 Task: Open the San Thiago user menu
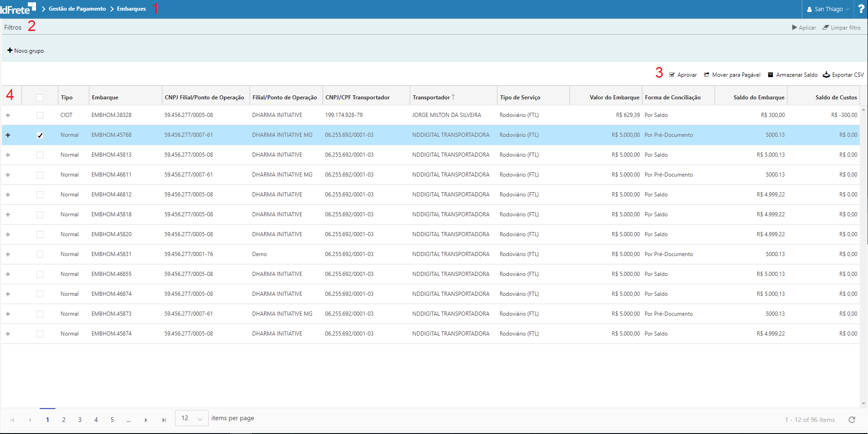(828, 9)
